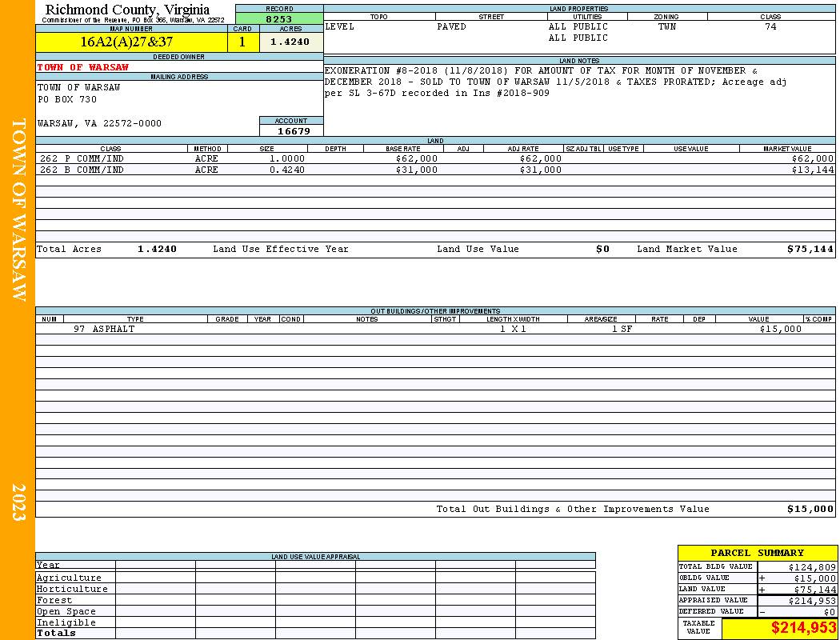Screen dimensions: 840x640
Task: Click account number 16679
Action: click(x=293, y=131)
